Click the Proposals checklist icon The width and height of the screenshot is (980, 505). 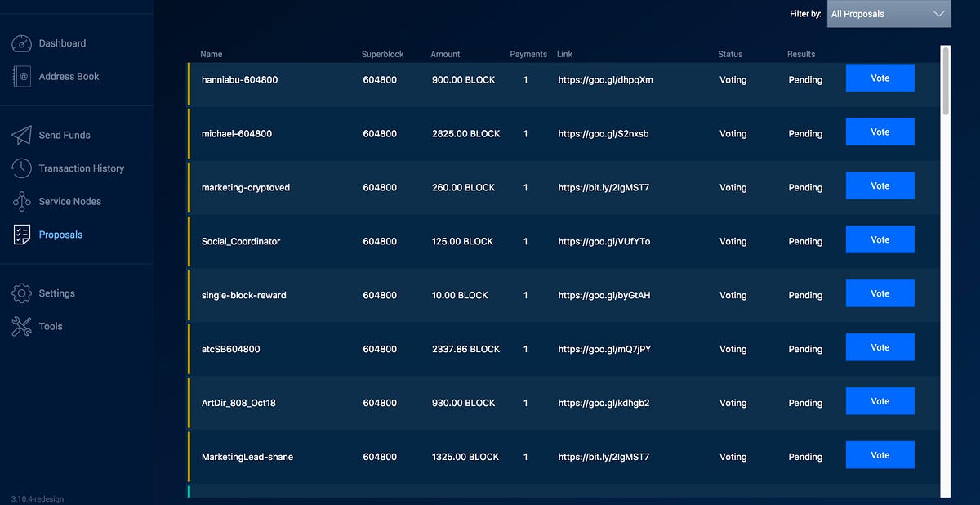[22, 235]
